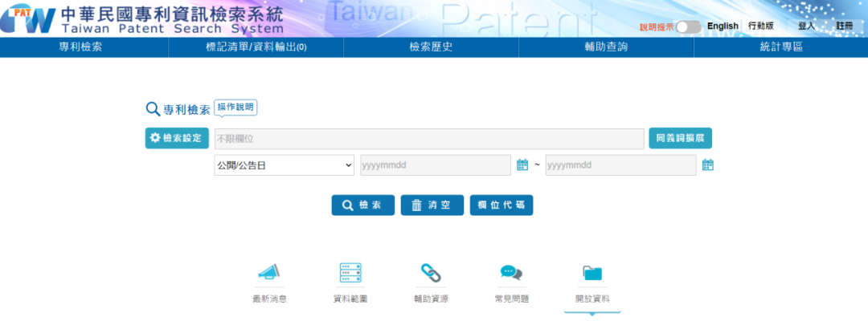Screen dimensions: 868x321
Task: Open the 開放資料 folder icon
Action: point(592,273)
